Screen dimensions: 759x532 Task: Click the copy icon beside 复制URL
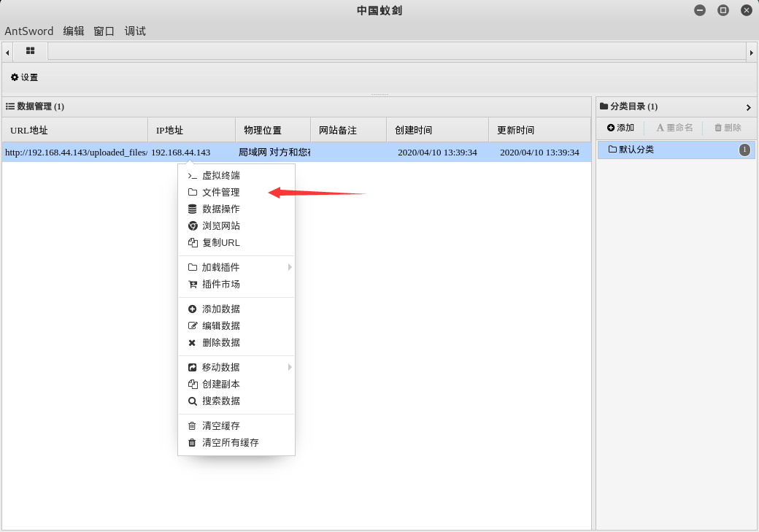(193, 242)
